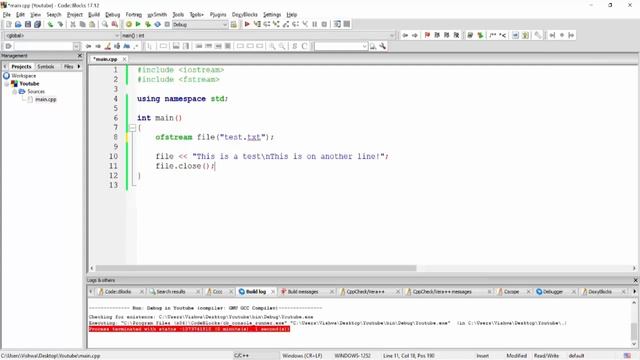Open the File menu
The width and height of the screenshot is (640, 360).
(7, 14)
